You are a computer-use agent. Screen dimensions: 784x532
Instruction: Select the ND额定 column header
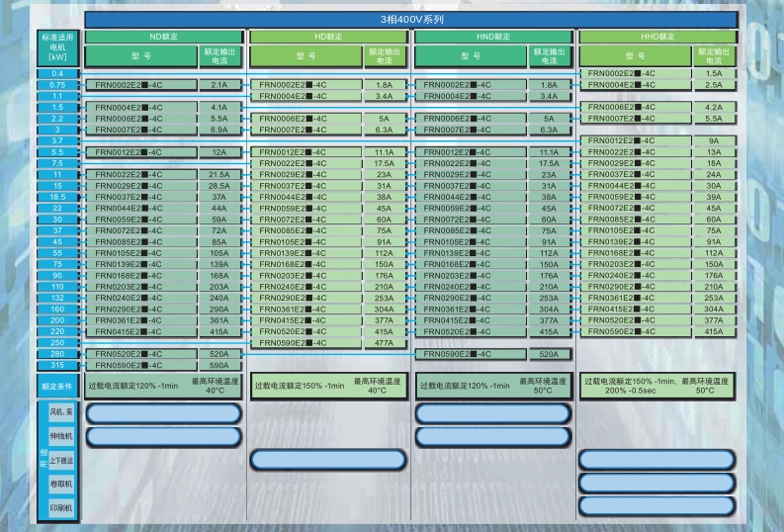coord(162,37)
